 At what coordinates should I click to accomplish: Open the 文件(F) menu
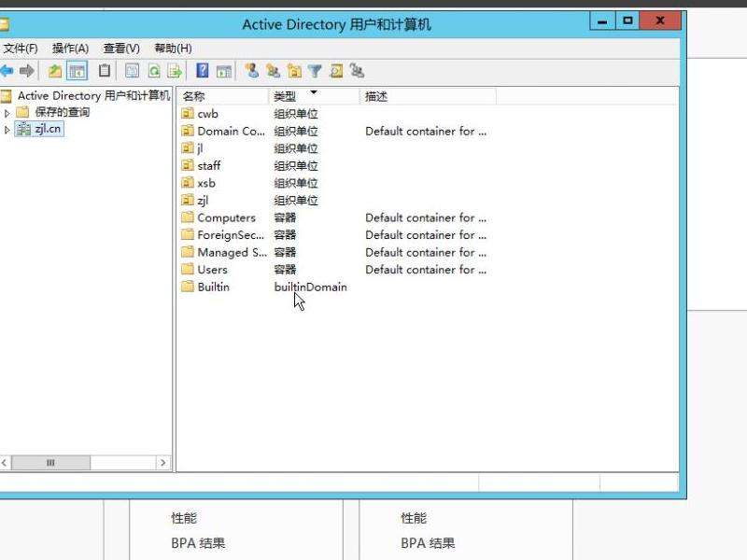(x=21, y=49)
